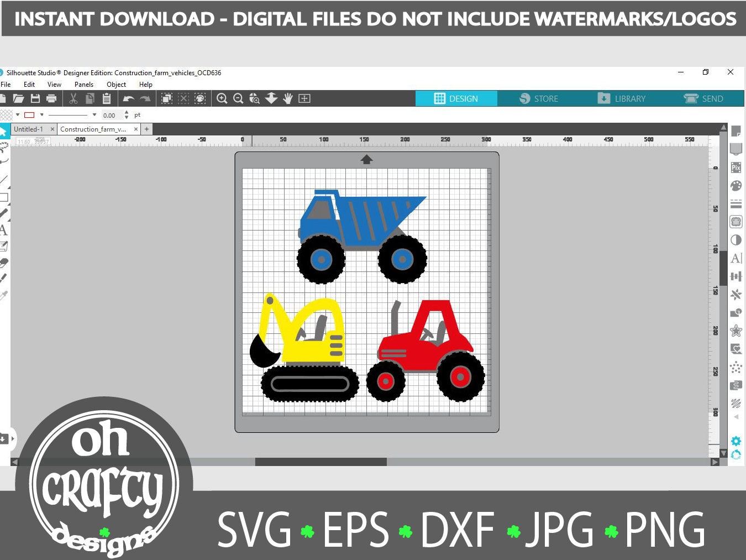The height and width of the screenshot is (560, 746).
Task: Open the line style dropdown
Action: pyautogui.click(x=93, y=114)
